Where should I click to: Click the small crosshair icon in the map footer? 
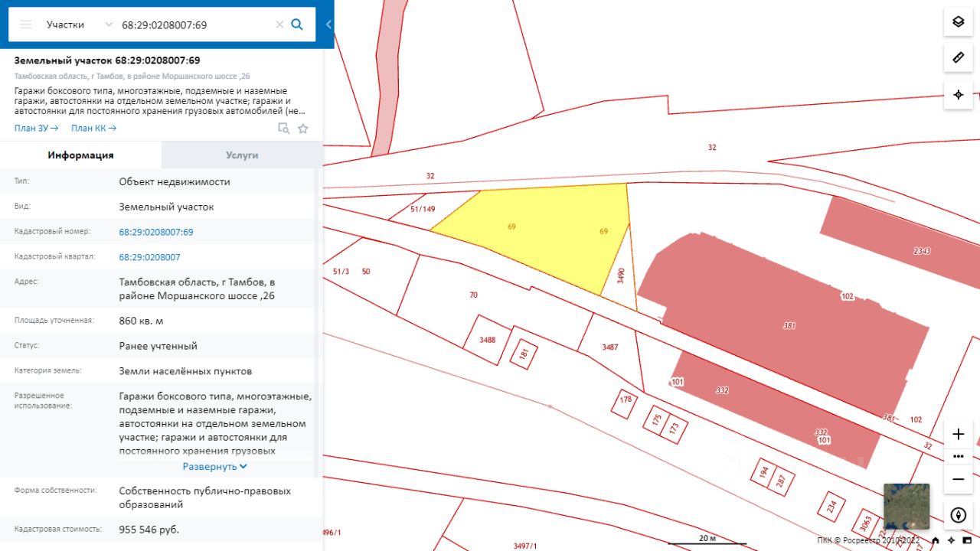[951, 540]
